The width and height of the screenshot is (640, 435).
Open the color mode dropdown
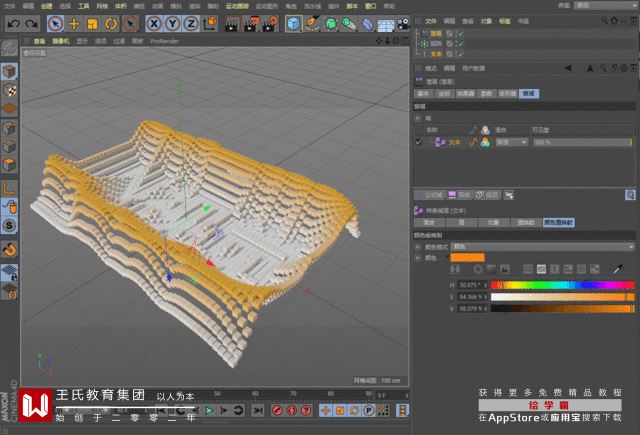point(543,246)
